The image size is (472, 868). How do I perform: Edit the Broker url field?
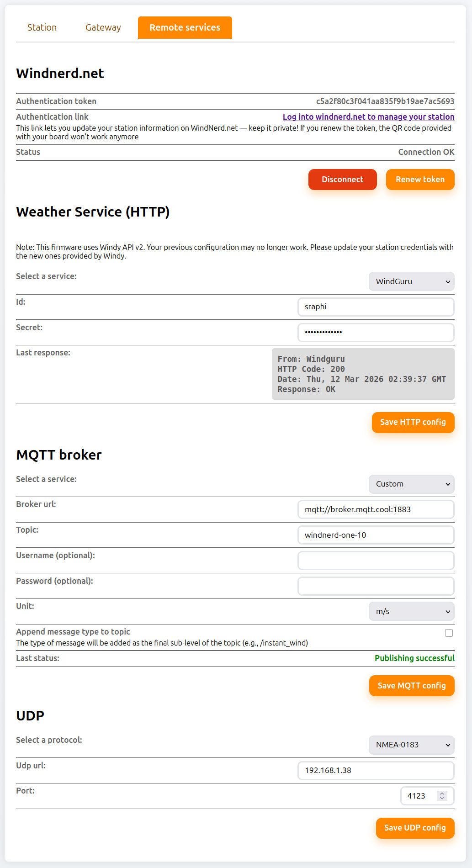click(376, 509)
